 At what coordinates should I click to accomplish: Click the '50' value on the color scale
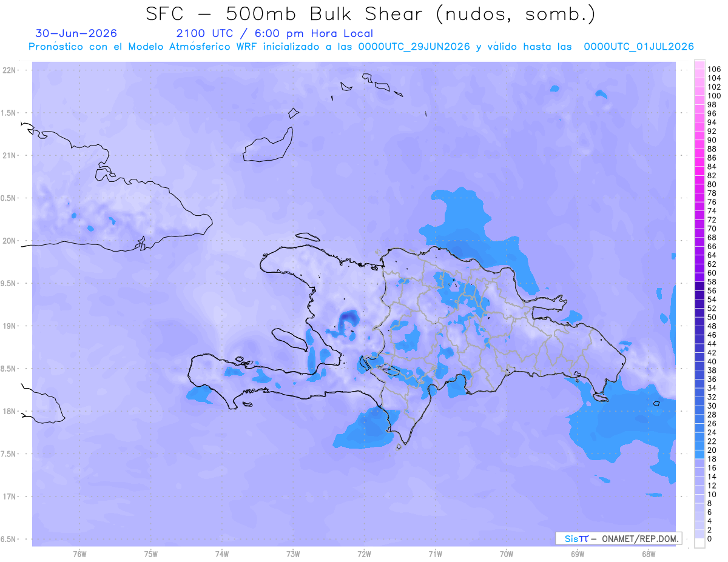point(712,318)
